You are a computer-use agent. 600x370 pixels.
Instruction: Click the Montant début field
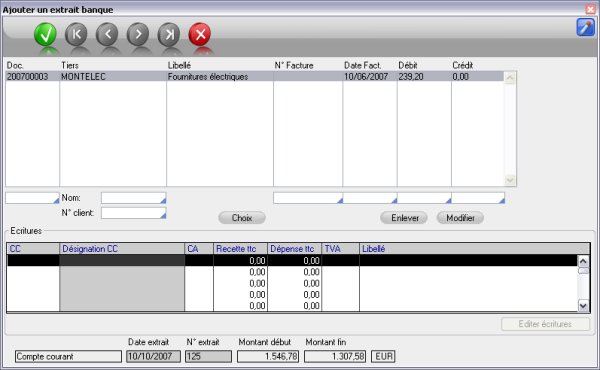point(268,357)
